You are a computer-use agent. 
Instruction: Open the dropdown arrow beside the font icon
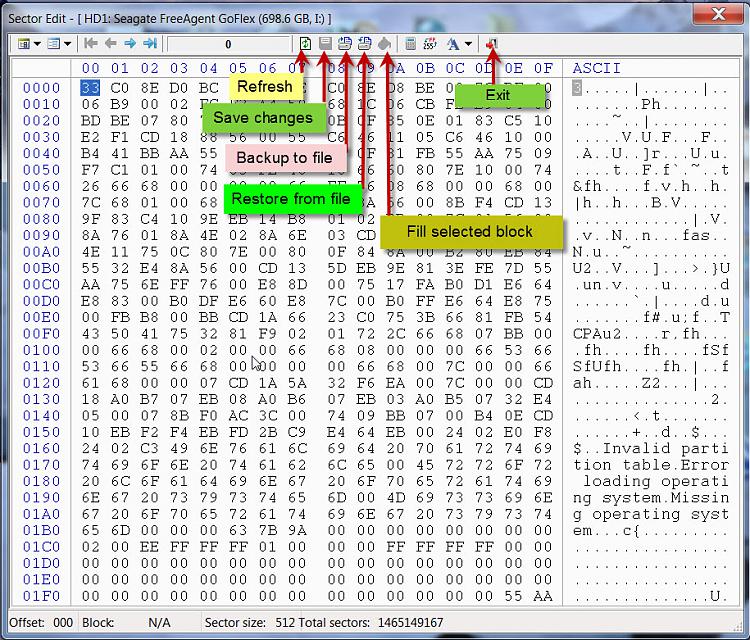coord(468,44)
